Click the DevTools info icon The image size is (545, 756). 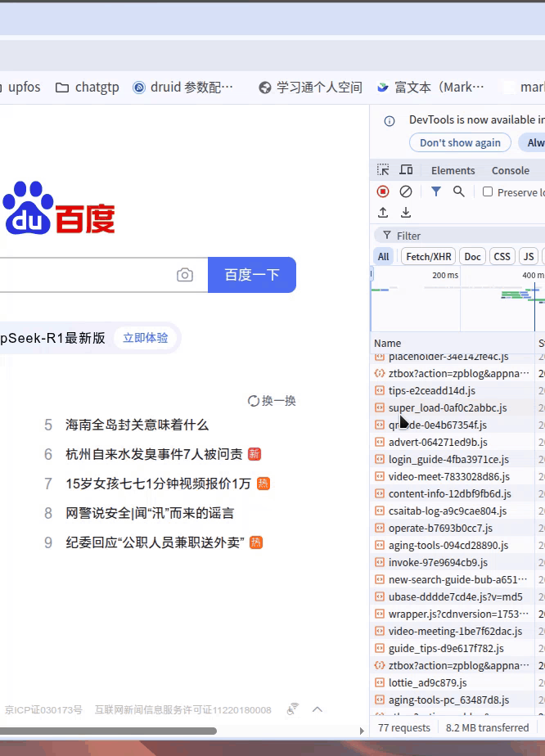tap(390, 121)
